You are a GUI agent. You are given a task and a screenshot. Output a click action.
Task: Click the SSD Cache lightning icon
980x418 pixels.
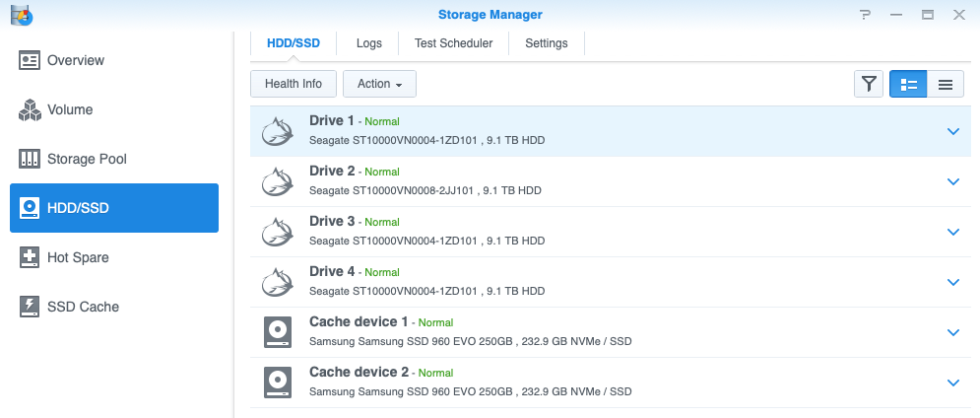tap(30, 307)
